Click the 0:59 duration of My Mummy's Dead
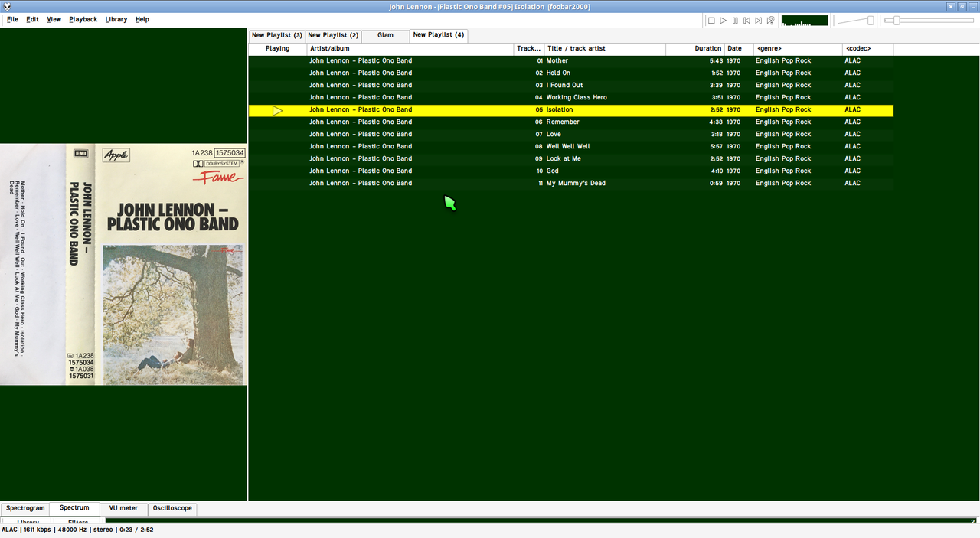The image size is (980, 538). [x=716, y=184]
